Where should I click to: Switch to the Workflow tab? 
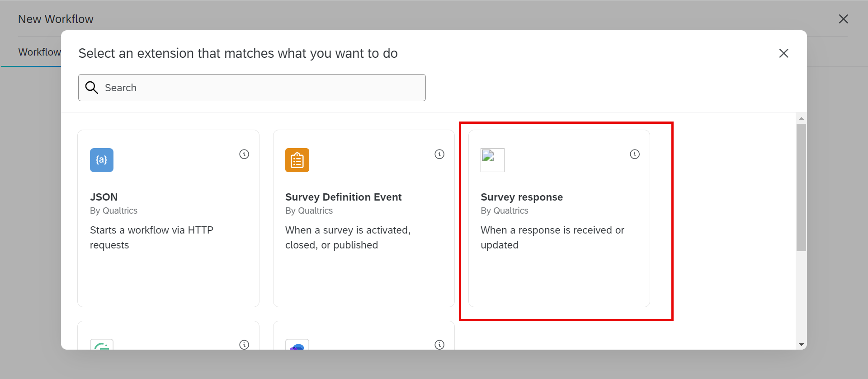(39, 52)
